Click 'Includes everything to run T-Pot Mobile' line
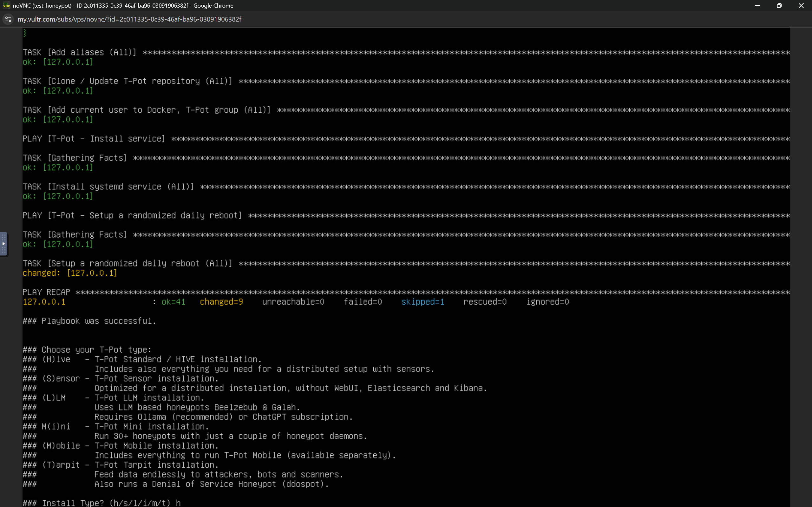This screenshot has width=812, height=507. pyautogui.click(x=245, y=455)
